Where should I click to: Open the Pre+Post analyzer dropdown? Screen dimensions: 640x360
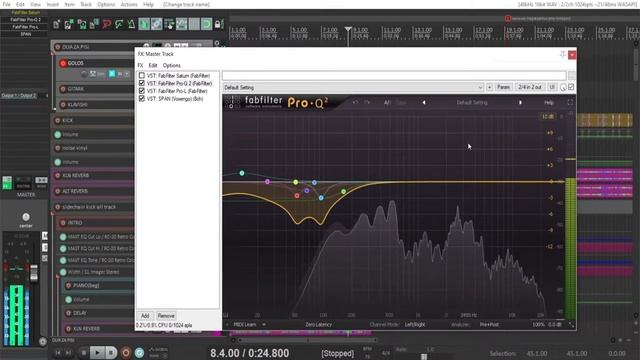pos(489,324)
